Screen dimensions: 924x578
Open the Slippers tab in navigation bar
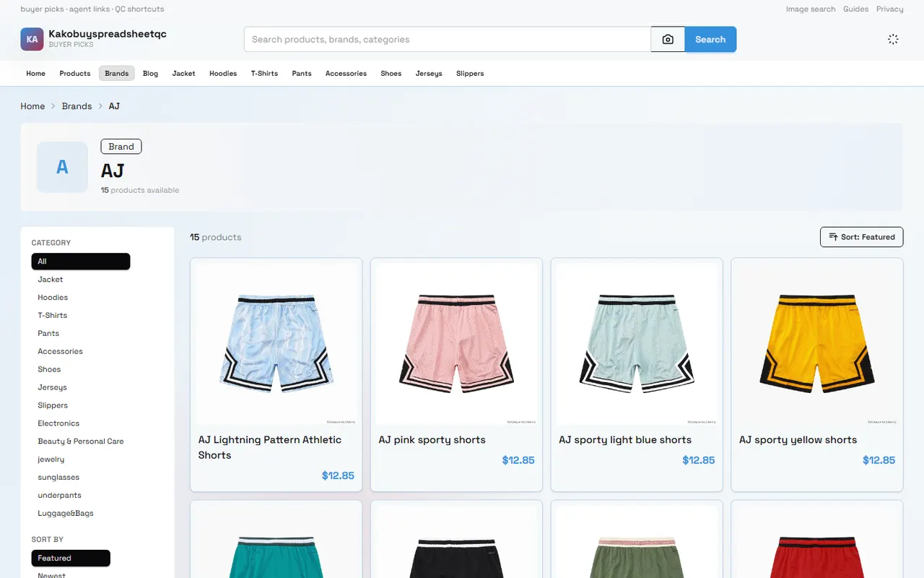470,74
